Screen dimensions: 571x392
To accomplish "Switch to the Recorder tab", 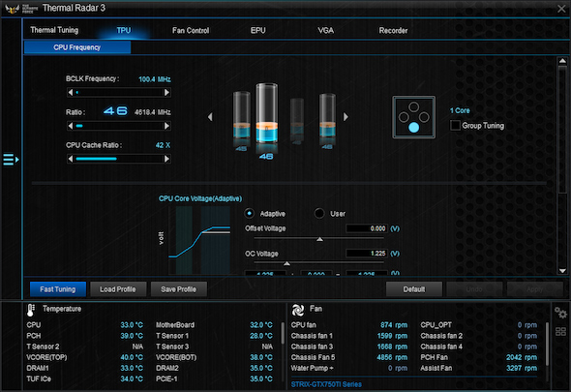I will [x=393, y=31].
